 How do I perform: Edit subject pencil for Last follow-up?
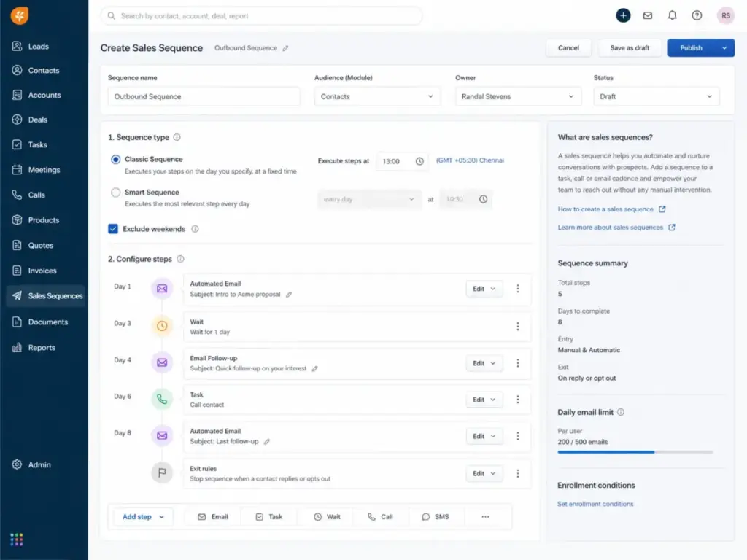[x=267, y=441]
